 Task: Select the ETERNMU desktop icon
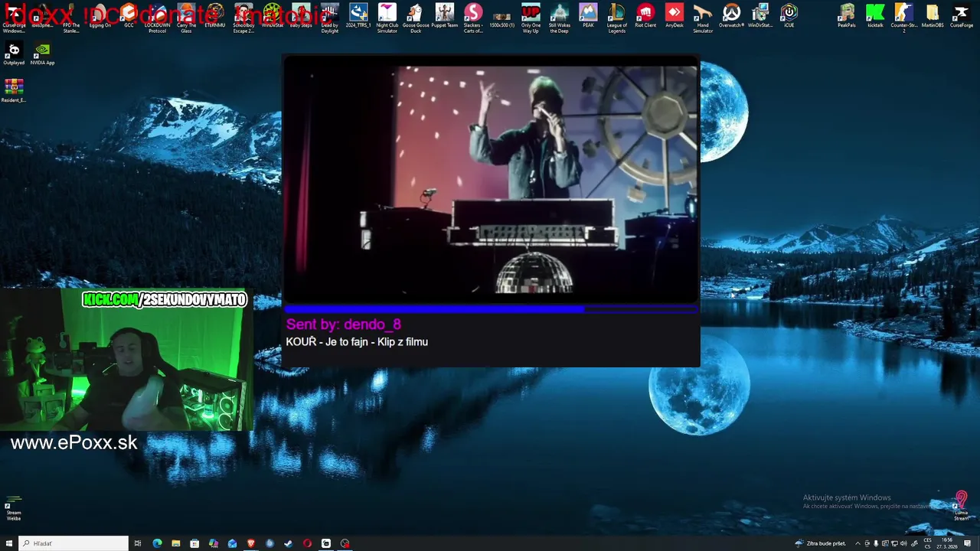click(215, 16)
